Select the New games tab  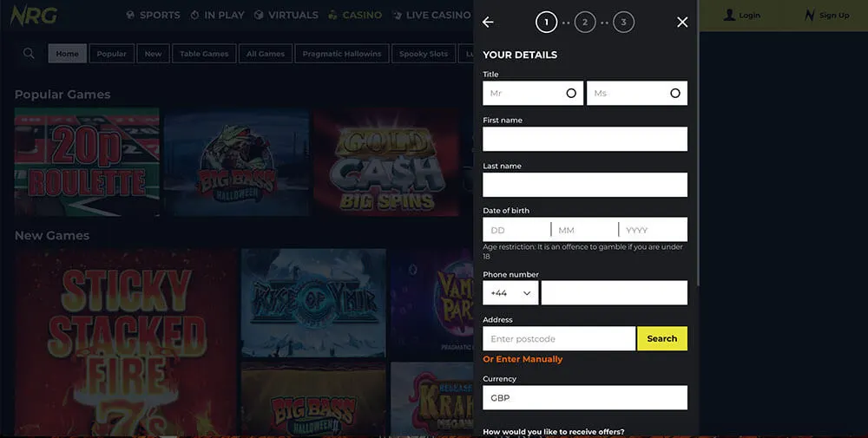click(x=154, y=54)
